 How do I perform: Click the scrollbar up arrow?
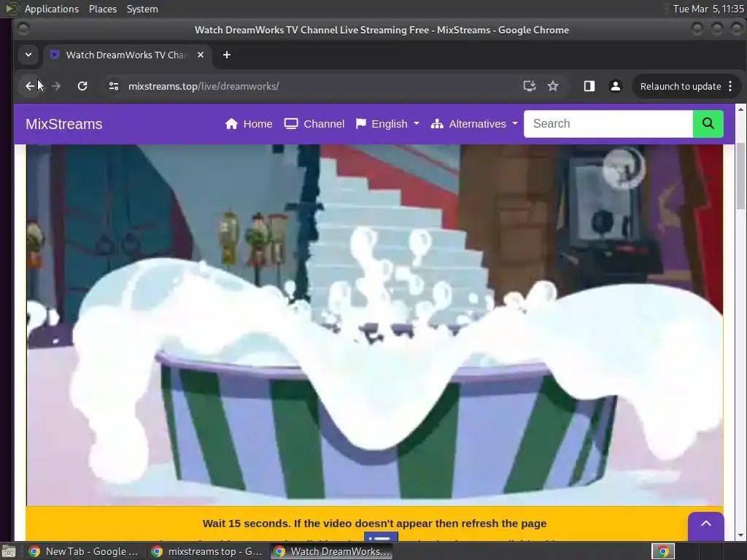click(x=740, y=109)
